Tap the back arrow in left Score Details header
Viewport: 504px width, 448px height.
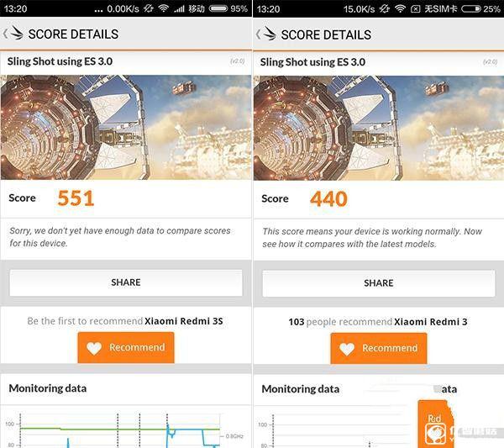pyautogui.click(x=5, y=34)
